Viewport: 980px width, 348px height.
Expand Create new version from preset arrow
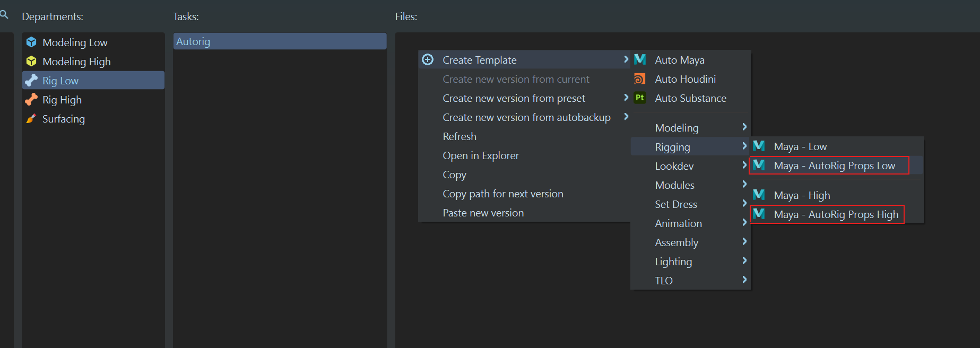tap(626, 98)
